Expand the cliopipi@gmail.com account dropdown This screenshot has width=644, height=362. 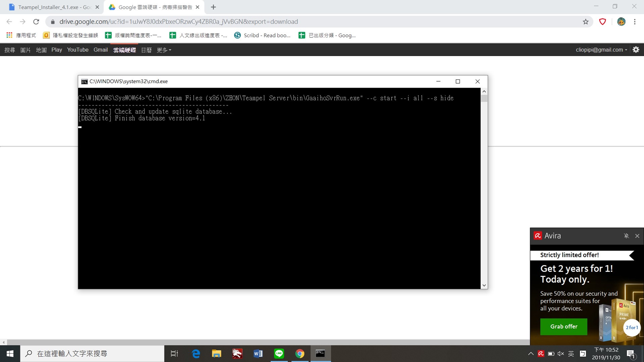[601, 50]
